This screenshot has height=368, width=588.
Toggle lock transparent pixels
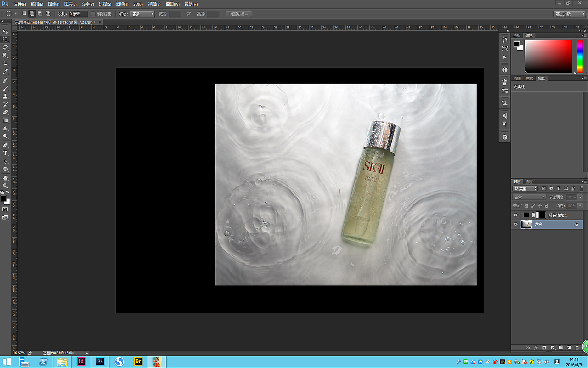526,206
